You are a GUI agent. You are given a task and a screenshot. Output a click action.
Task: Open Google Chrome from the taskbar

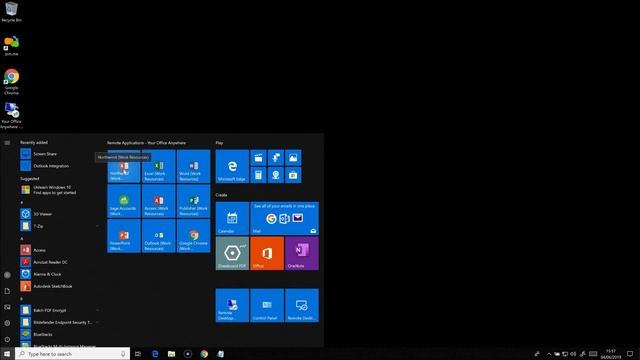point(204,354)
